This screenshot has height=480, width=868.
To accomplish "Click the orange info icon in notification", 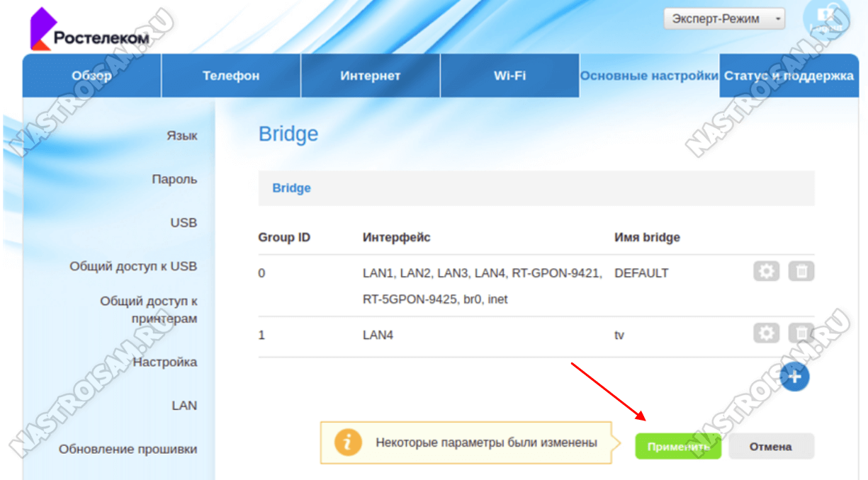I will point(347,443).
